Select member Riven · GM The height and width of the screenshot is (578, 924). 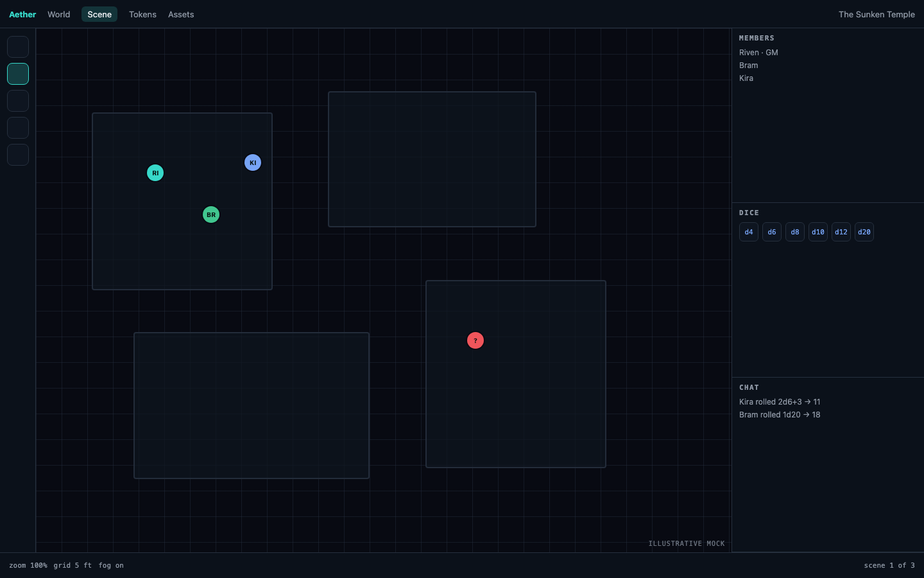758,53
